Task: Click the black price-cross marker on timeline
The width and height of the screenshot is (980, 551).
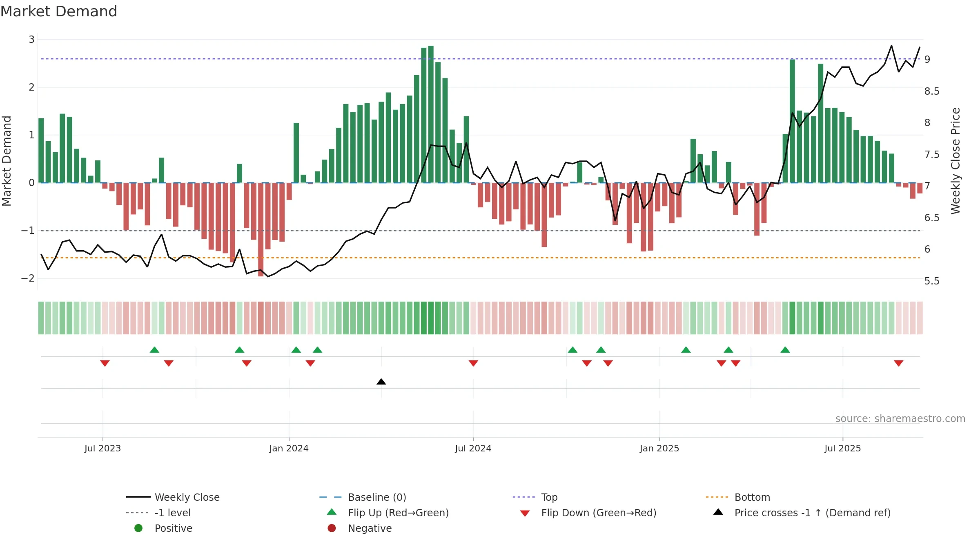Action: click(x=381, y=382)
